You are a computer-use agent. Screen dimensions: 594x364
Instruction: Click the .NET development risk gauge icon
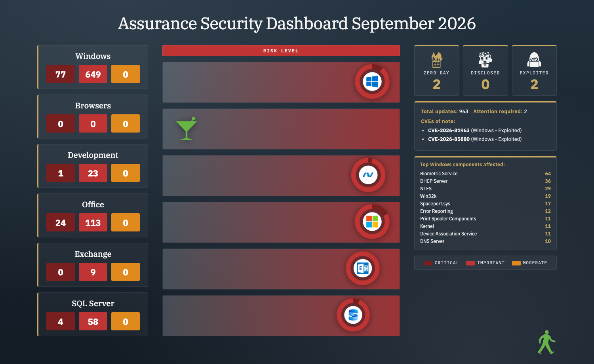(368, 175)
